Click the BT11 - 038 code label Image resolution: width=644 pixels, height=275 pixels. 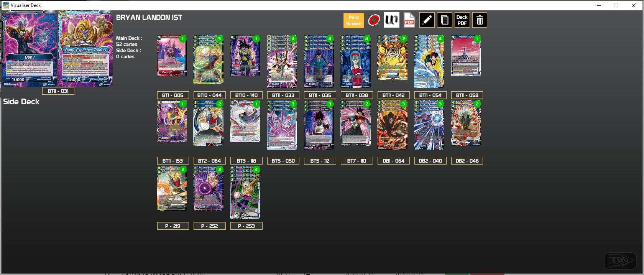pyautogui.click(x=357, y=95)
